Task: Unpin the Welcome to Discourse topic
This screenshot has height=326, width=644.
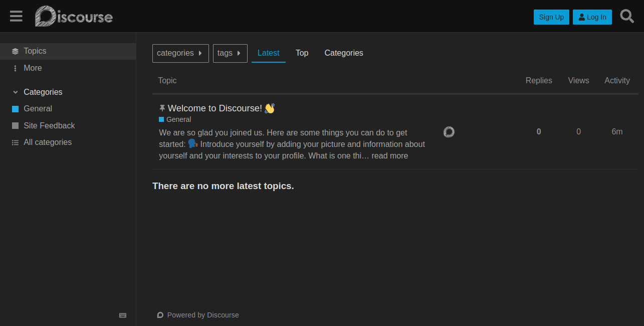Action: pos(161,107)
